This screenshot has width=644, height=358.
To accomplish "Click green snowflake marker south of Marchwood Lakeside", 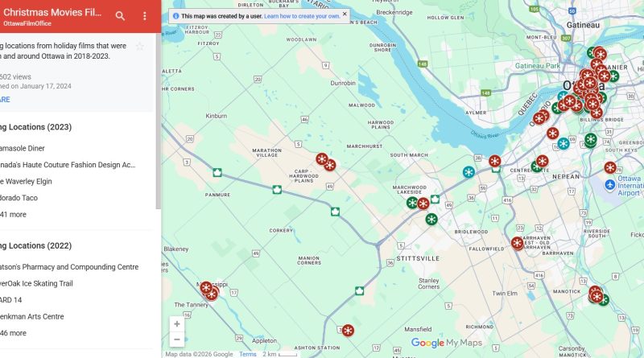I will [431, 220].
